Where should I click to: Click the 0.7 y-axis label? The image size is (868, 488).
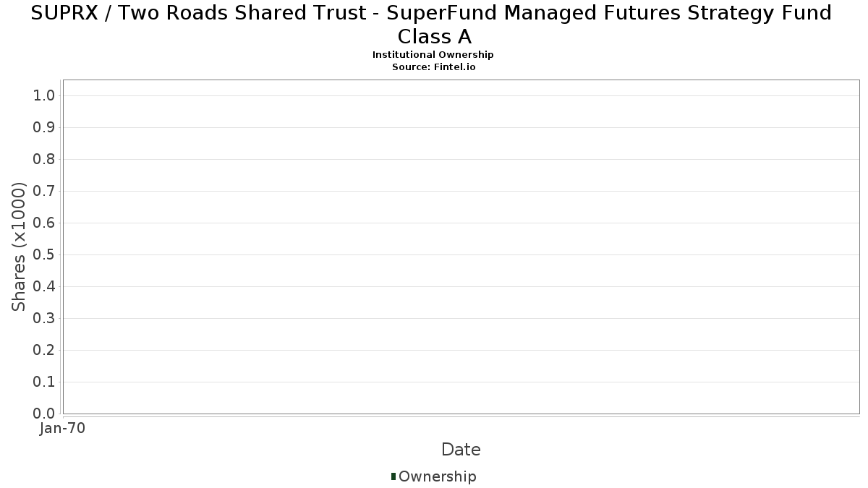(44, 192)
